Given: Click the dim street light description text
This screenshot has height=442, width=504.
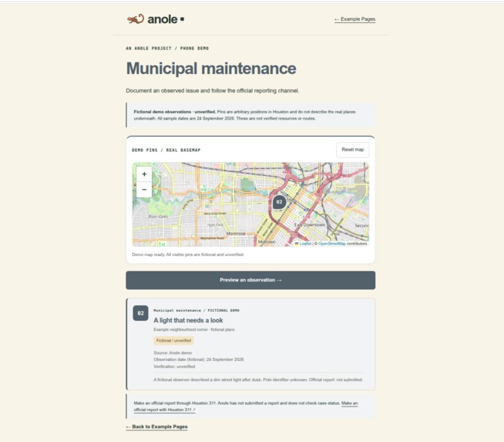Looking at the screenshot, I should click(258, 380).
